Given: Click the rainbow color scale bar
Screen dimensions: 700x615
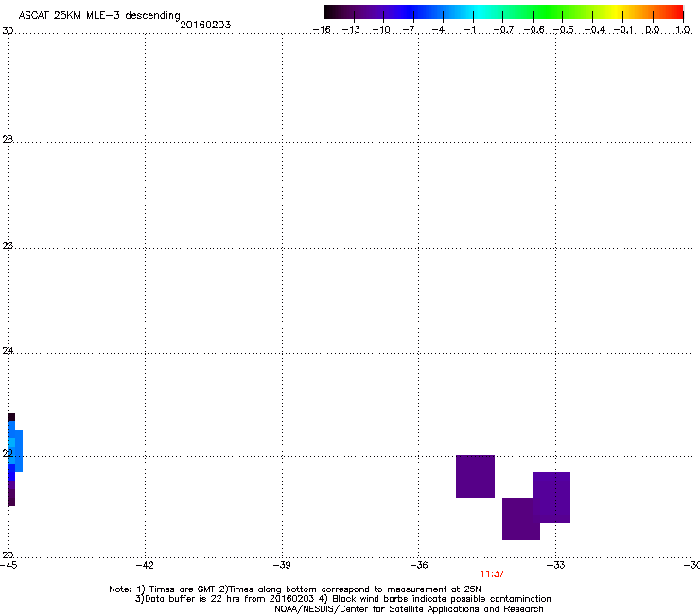Looking at the screenshot, I should (x=503, y=12).
